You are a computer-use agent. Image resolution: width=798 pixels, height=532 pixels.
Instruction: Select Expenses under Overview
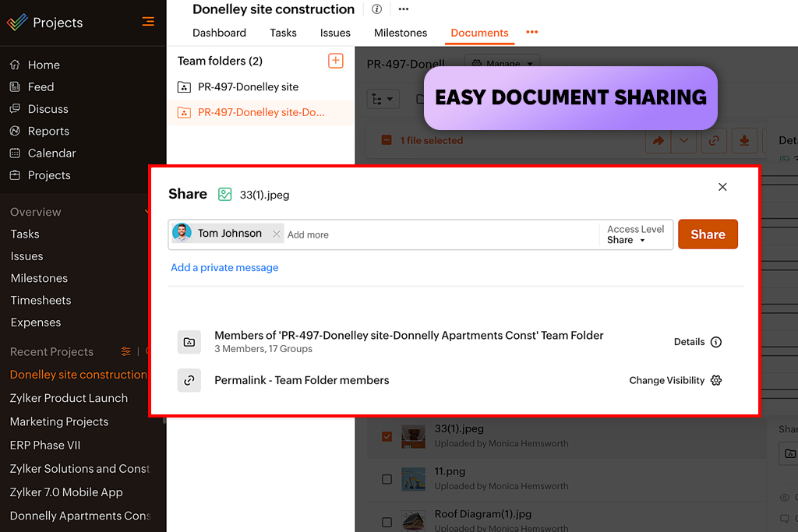point(36,322)
